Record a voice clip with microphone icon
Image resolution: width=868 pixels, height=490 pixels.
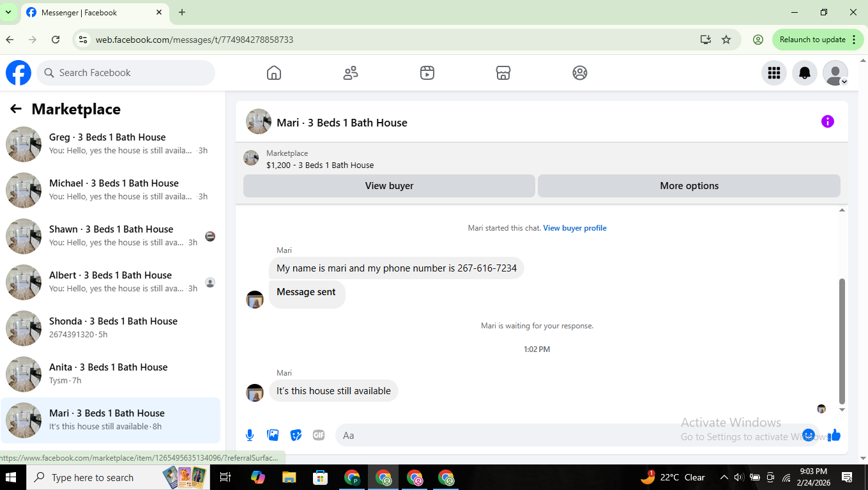click(250, 436)
